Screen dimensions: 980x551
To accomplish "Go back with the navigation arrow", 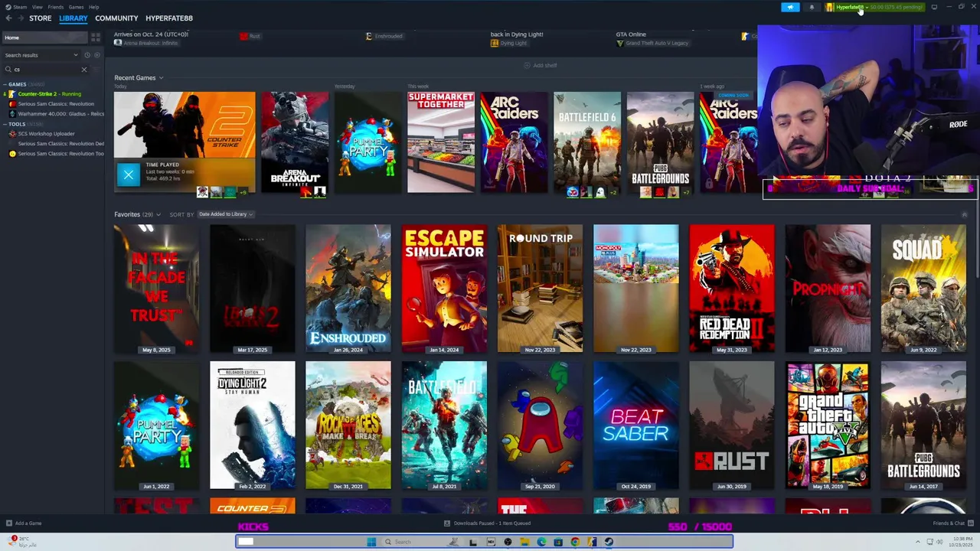I will click(8, 18).
